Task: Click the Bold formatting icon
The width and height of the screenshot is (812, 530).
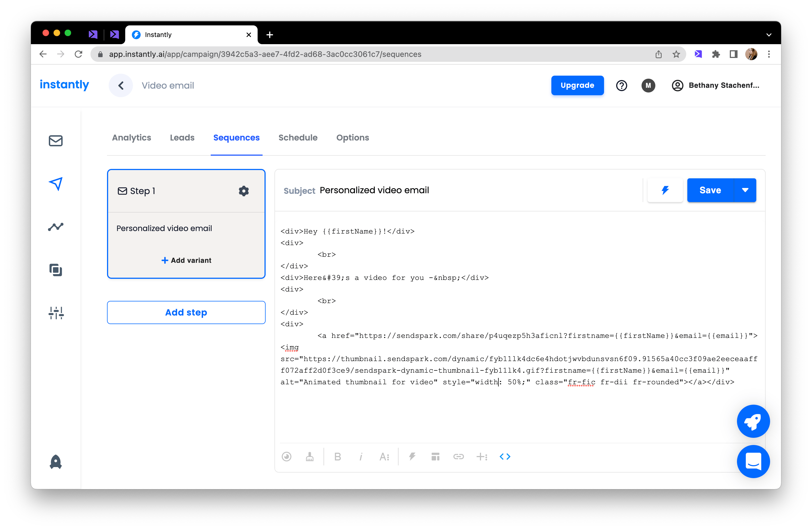Action: 337,457
